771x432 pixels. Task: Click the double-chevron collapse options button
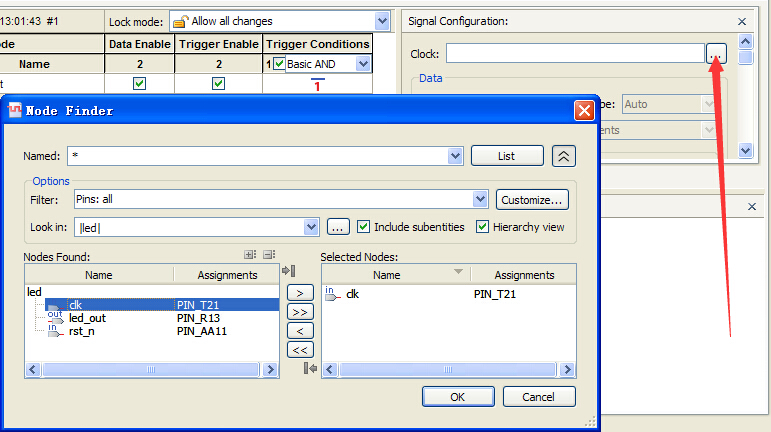(564, 156)
